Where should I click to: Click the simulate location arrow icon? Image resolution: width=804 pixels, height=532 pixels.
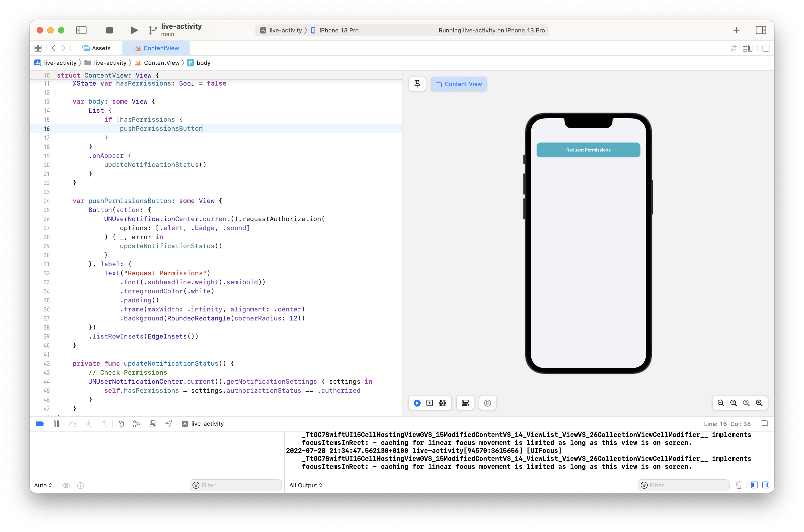coord(168,424)
